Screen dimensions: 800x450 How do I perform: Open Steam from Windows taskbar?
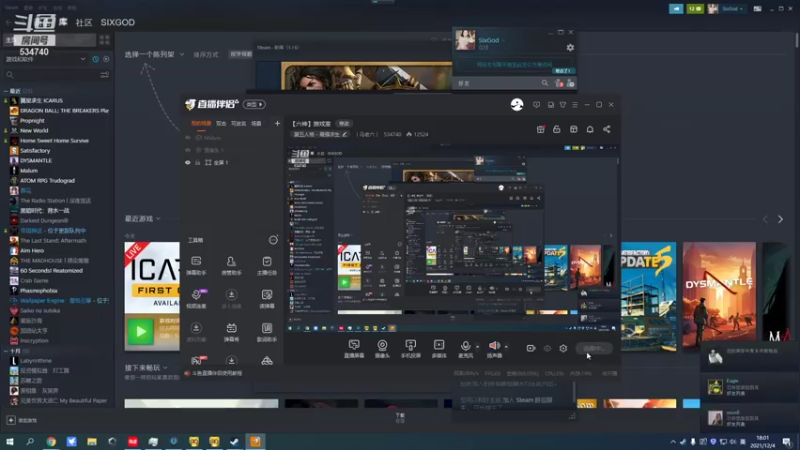(x=234, y=441)
